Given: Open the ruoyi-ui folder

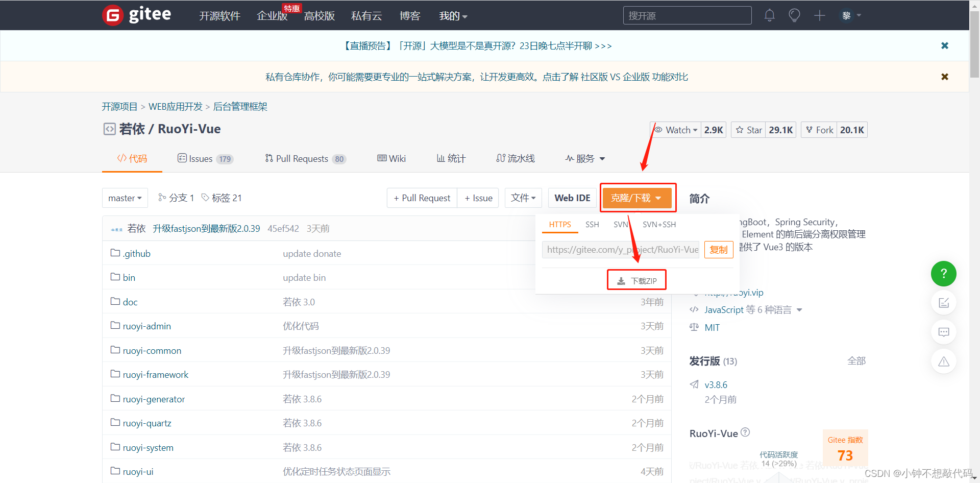Looking at the screenshot, I should click(138, 471).
